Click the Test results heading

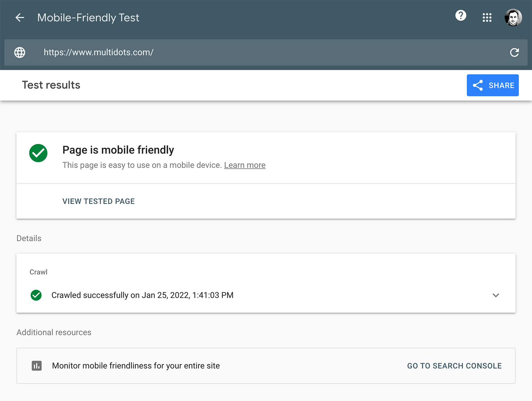(x=51, y=85)
